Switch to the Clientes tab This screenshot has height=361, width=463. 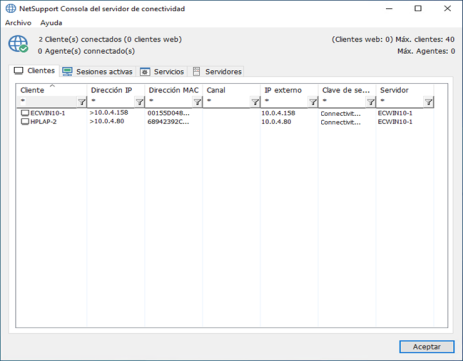click(34, 71)
